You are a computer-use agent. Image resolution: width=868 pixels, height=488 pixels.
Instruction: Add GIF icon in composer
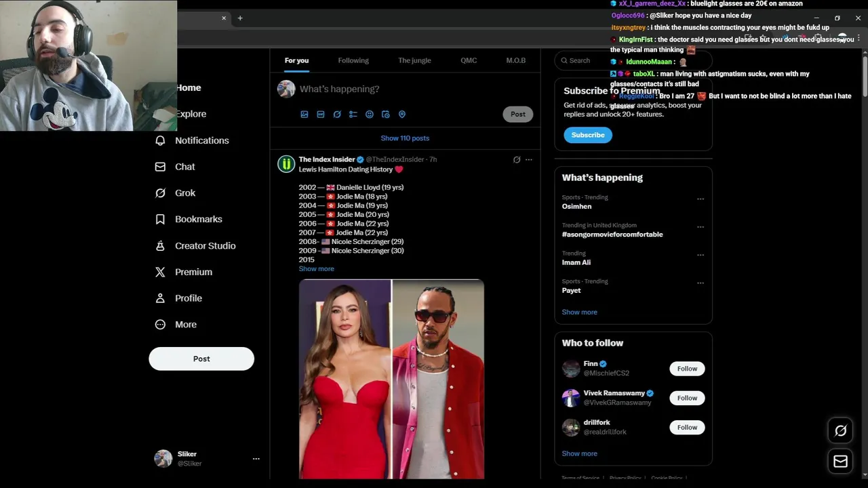[x=321, y=115]
